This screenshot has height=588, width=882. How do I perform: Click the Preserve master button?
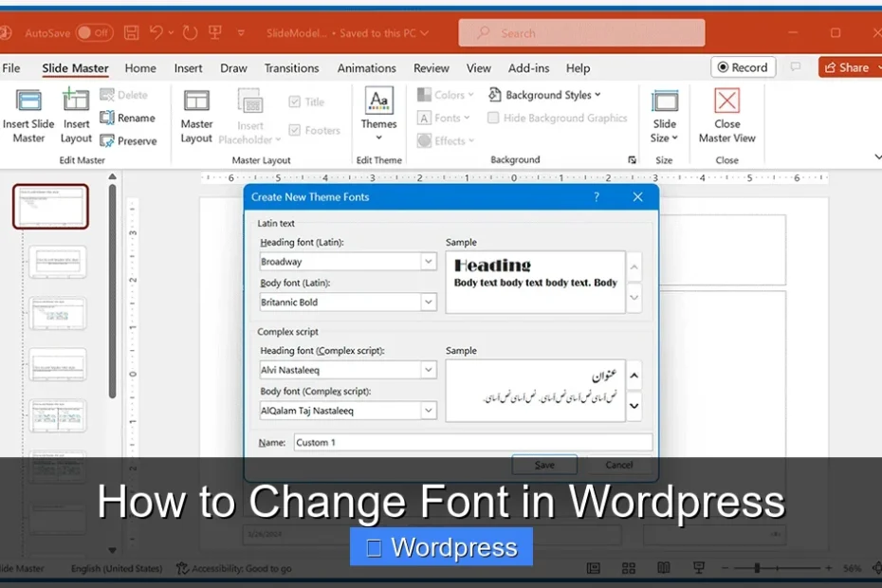(128, 140)
